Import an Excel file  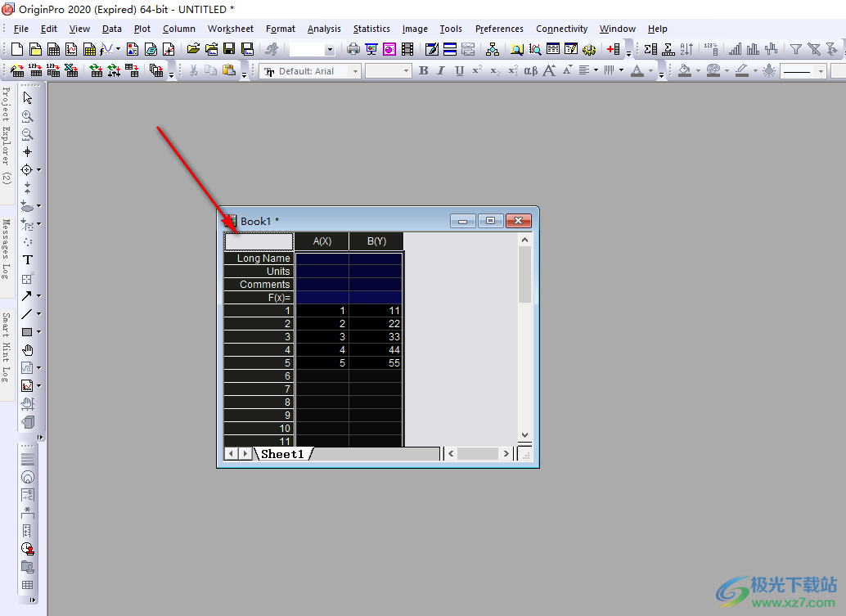pyautogui.click(x=71, y=70)
